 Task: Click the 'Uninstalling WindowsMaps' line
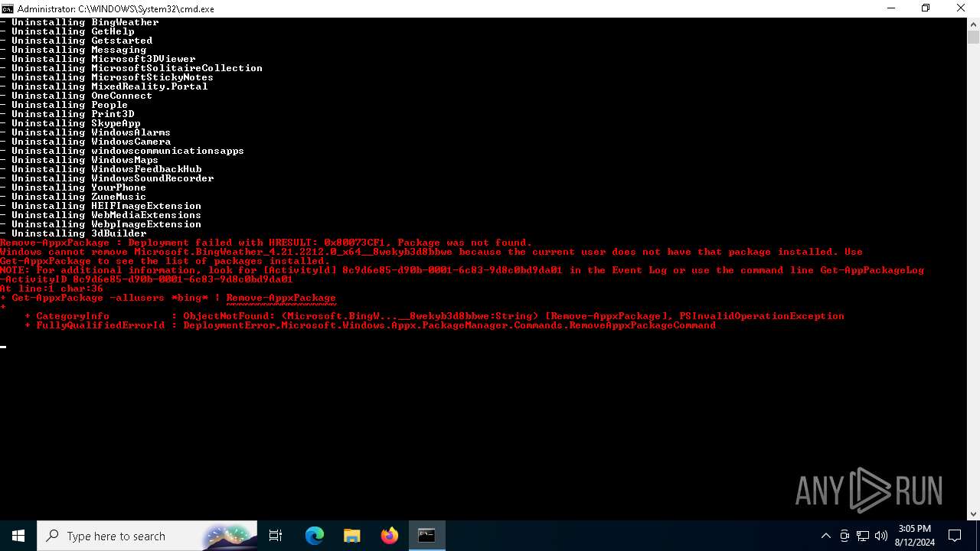click(x=80, y=160)
